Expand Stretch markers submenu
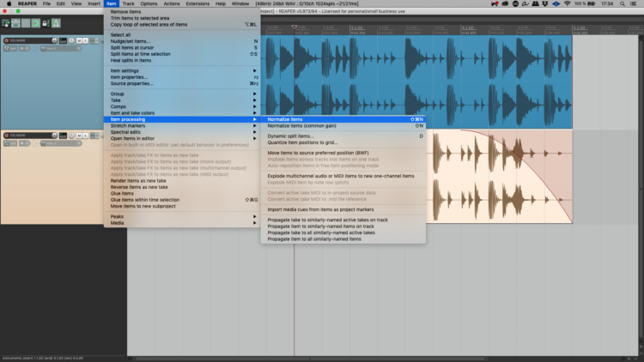The image size is (644, 362). [x=180, y=125]
